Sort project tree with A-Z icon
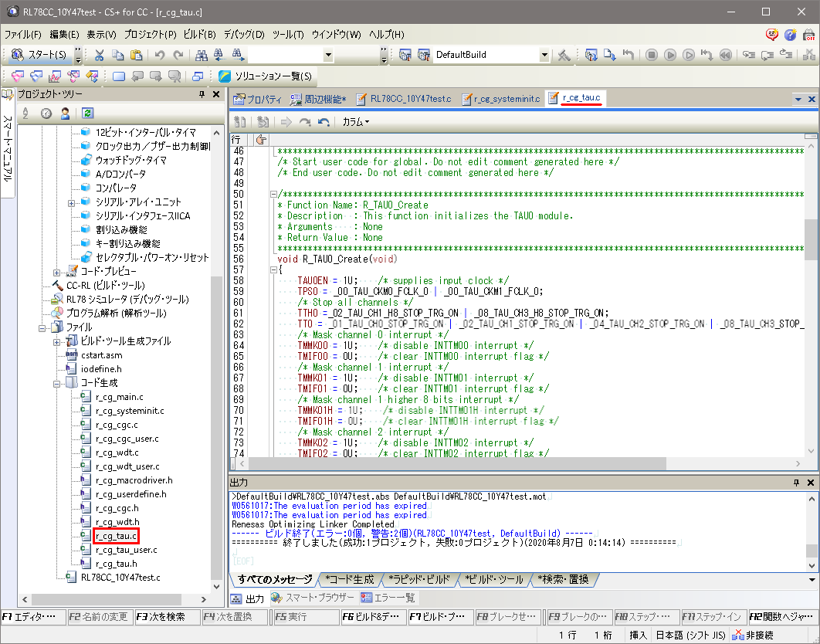 (25, 113)
